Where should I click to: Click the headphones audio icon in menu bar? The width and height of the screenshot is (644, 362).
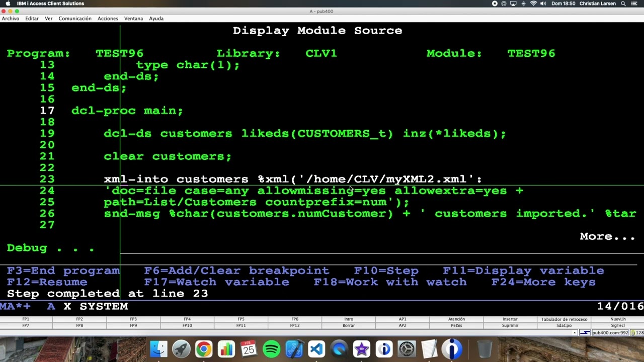pyautogui.click(x=504, y=4)
